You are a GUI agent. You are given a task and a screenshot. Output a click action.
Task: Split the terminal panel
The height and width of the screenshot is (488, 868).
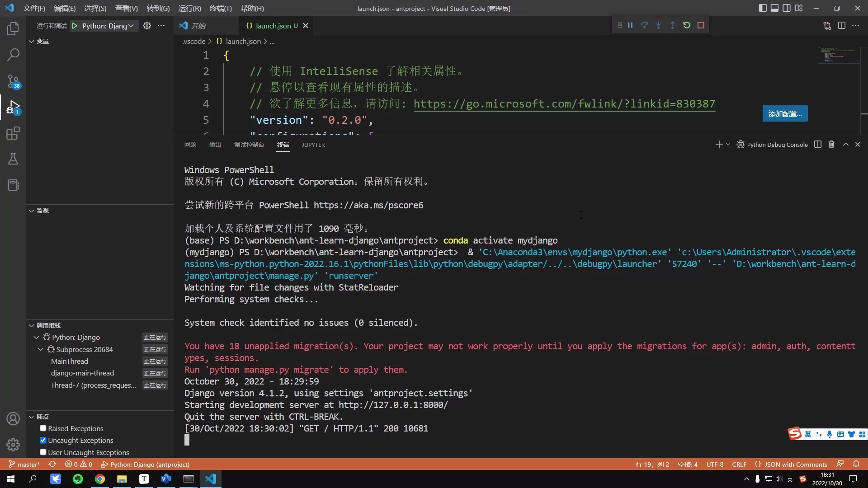click(x=818, y=144)
